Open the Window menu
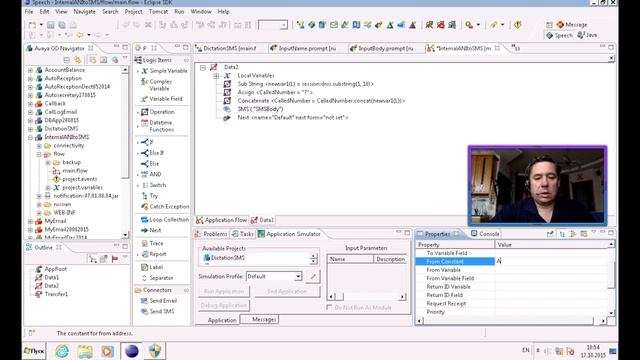The height and width of the screenshot is (360, 640). [x=201, y=12]
